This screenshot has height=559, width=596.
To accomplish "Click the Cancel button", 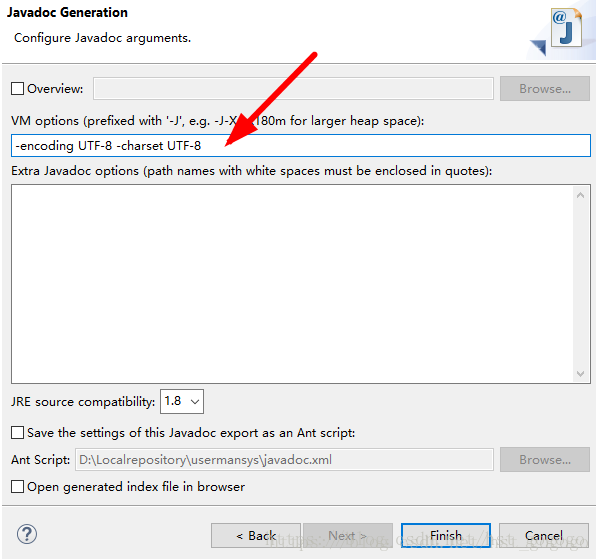I will tap(544, 535).
